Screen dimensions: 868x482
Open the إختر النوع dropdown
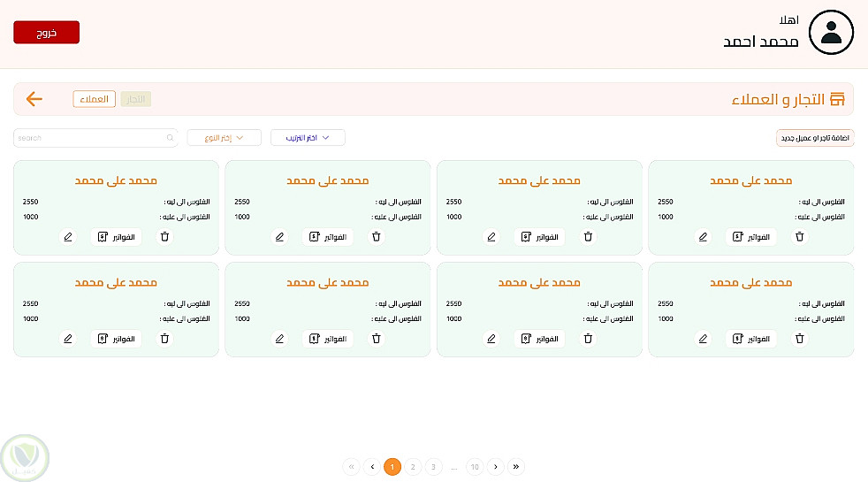pyautogui.click(x=225, y=138)
